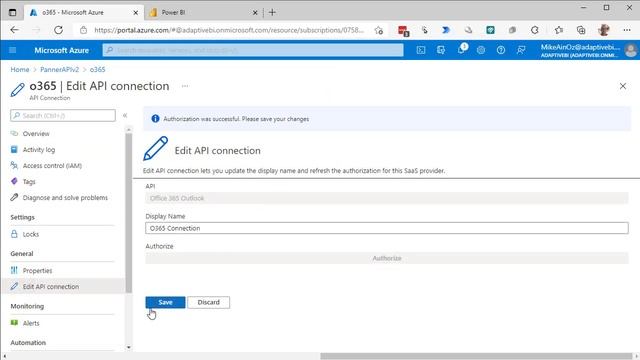Screen dimensions: 640x360
Task: Open Access control (IAM)
Action: click(52, 166)
